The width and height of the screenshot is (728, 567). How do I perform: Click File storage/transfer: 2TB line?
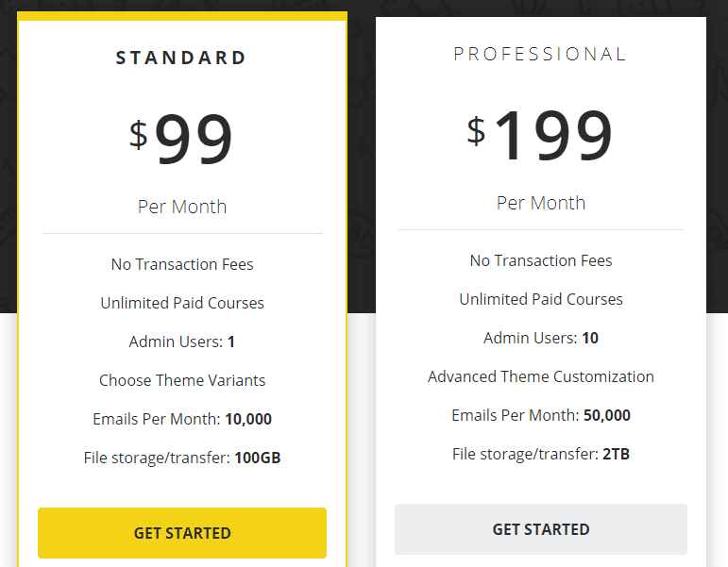(x=541, y=454)
